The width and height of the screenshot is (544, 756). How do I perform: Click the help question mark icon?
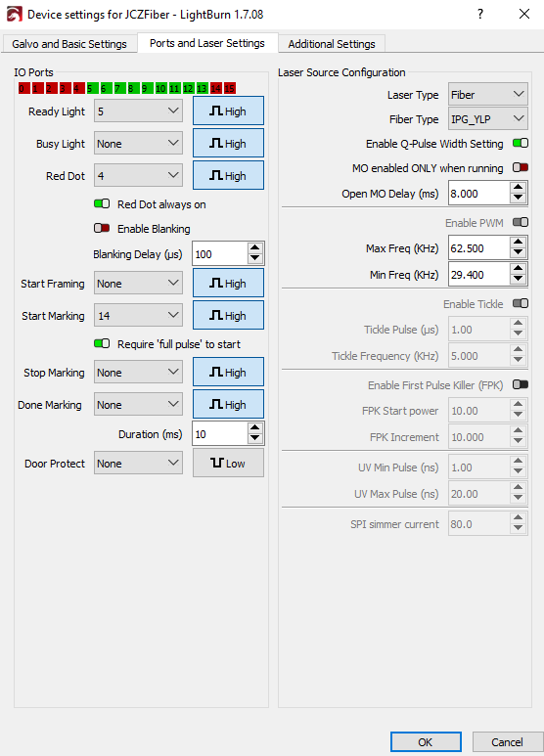(x=480, y=14)
